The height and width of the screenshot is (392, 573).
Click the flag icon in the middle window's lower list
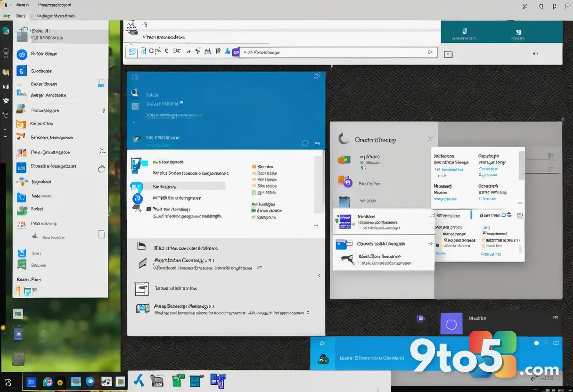click(x=140, y=246)
